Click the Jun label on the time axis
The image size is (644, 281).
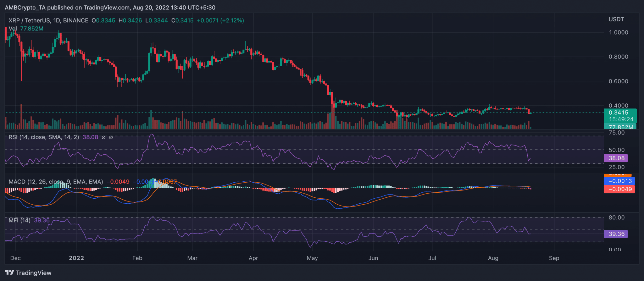click(x=373, y=258)
